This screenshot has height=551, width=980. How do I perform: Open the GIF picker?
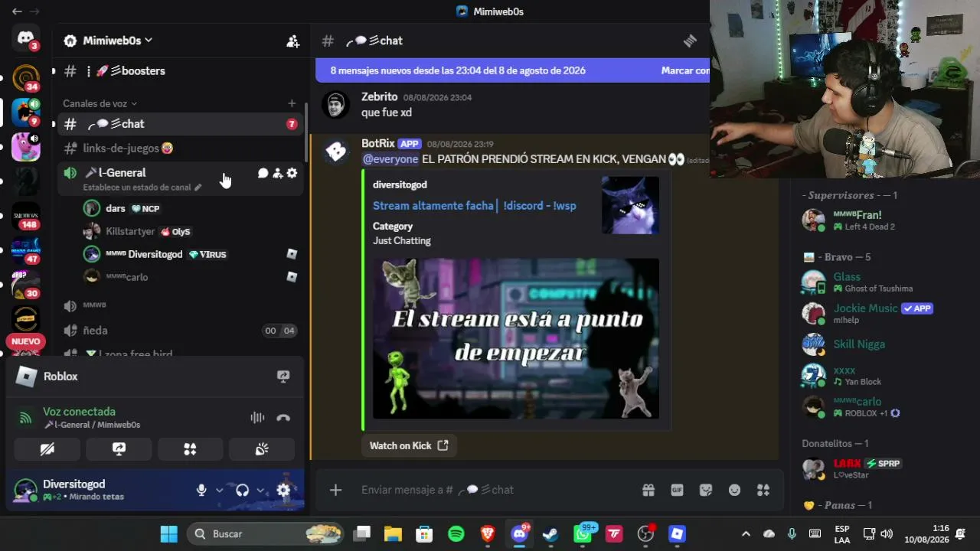tap(677, 490)
